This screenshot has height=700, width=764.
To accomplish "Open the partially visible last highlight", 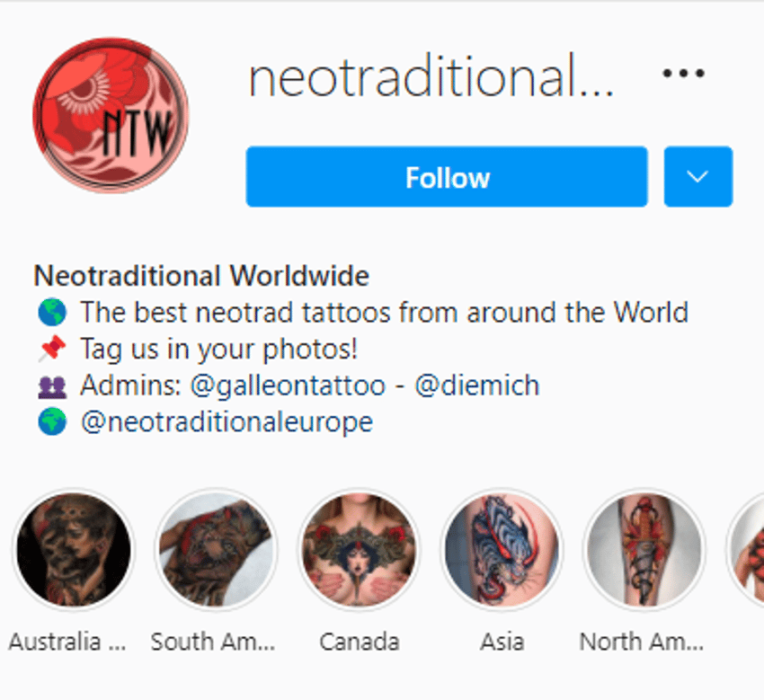I will coord(745,549).
